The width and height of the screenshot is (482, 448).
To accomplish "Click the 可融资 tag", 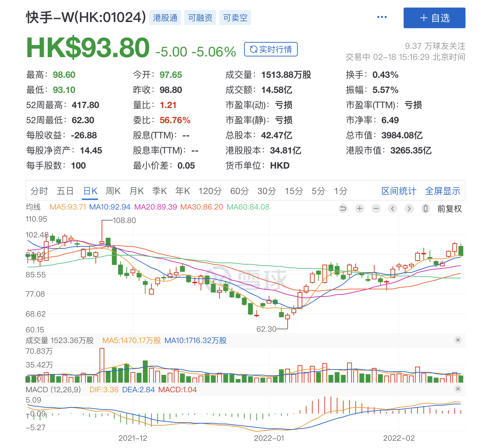I will pyautogui.click(x=200, y=18).
